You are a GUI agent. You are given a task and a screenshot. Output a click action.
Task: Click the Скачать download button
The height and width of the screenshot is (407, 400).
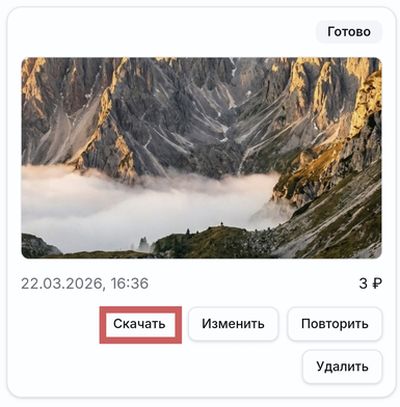point(140,324)
